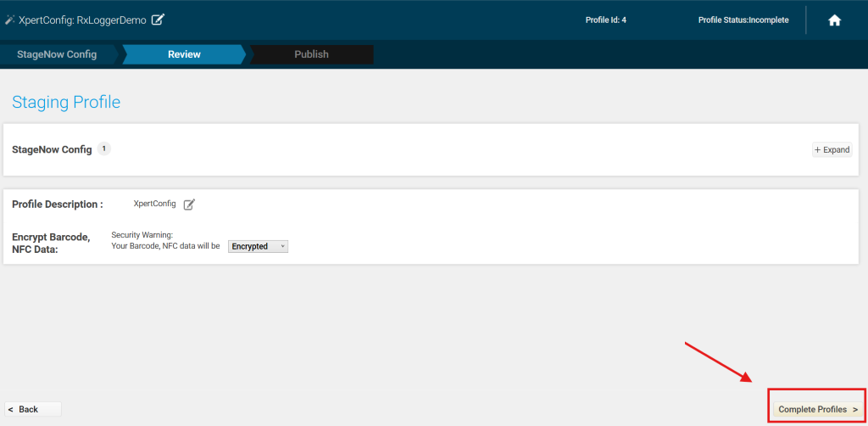Click the Encrypt Barcode, NFC Data label

(51, 243)
